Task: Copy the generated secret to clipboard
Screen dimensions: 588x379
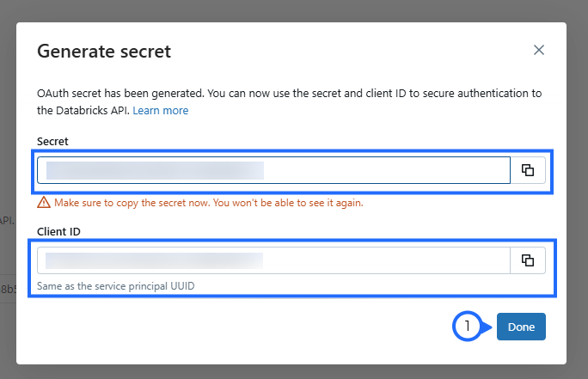Action: [528, 170]
